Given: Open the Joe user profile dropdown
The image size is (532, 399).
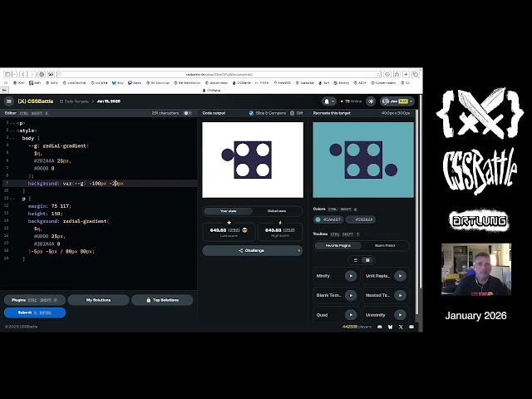Looking at the screenshot, I should pos(397,101).
